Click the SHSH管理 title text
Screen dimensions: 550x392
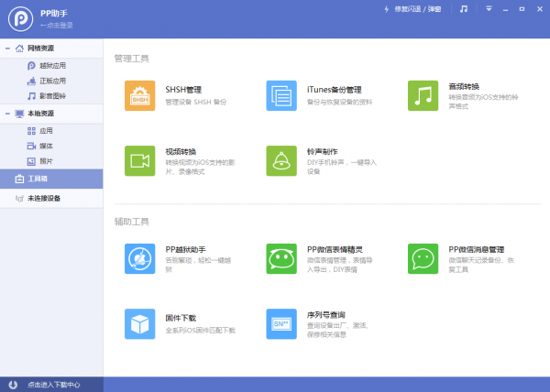(x=183, y=90)
